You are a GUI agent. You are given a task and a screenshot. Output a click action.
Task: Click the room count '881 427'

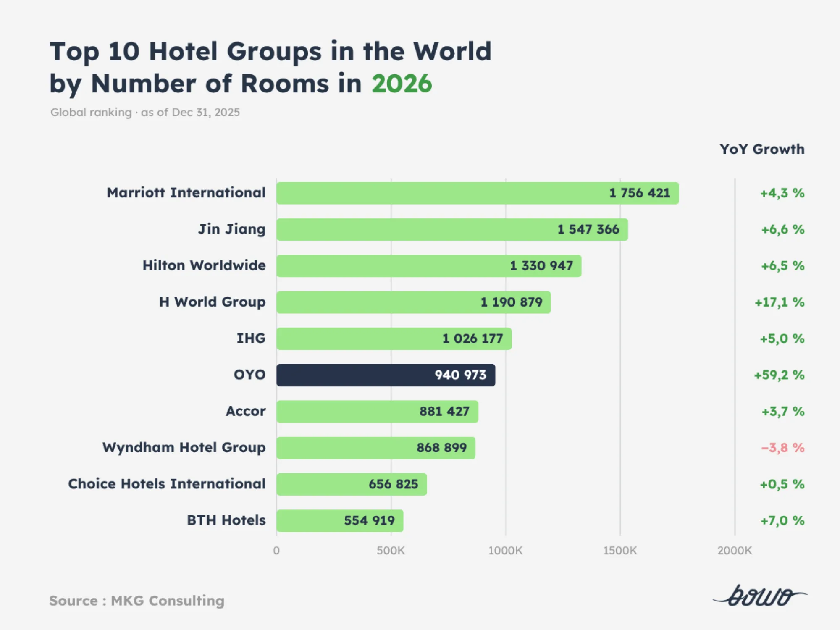coord(444,411)
